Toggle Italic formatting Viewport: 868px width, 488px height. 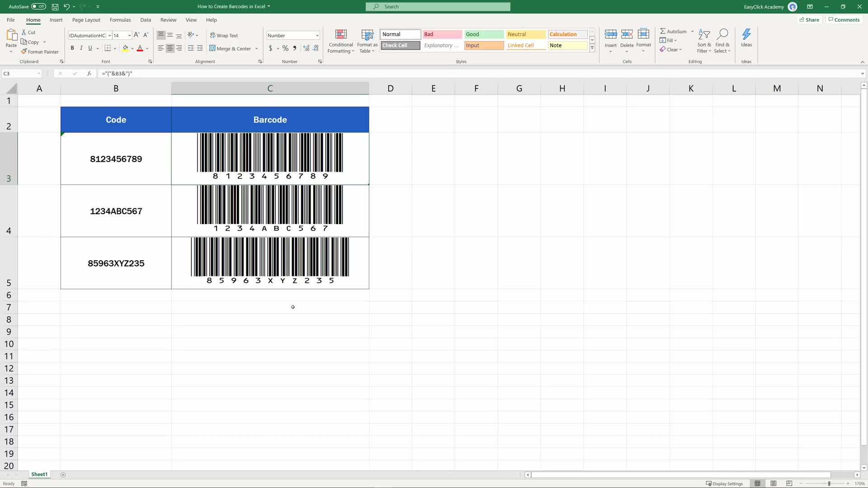[81, 48]
